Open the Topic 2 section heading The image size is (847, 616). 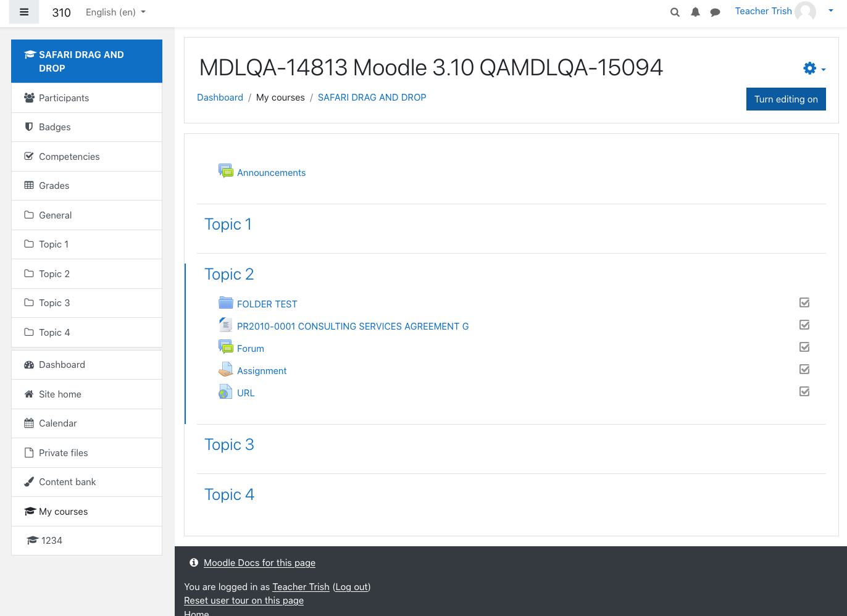point(229,274)
